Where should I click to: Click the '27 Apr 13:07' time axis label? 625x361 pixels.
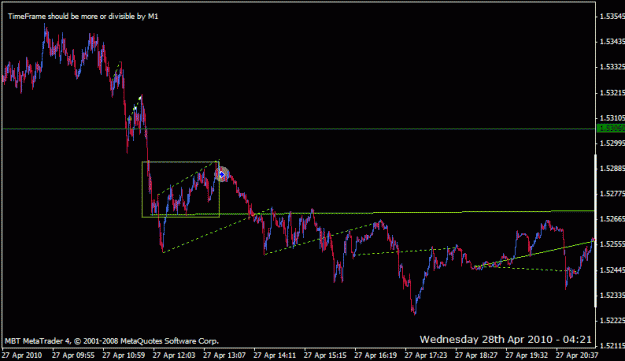point(224,355)
